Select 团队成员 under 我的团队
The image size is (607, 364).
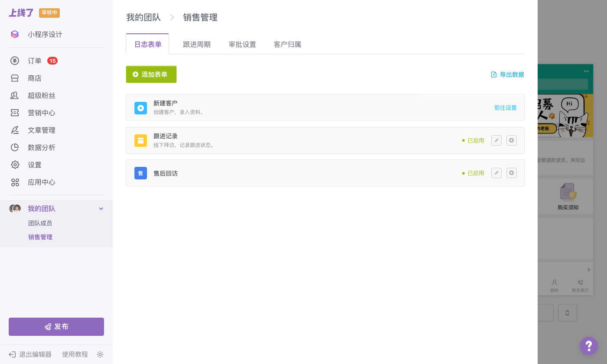[x=40, y=223]
